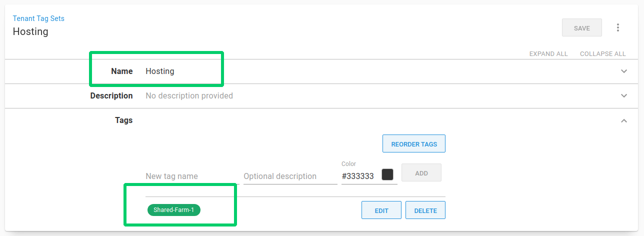This screenshot has width=644, height=236.
Task: Open the three-dot overflow menu
Action: coord(618,28)
